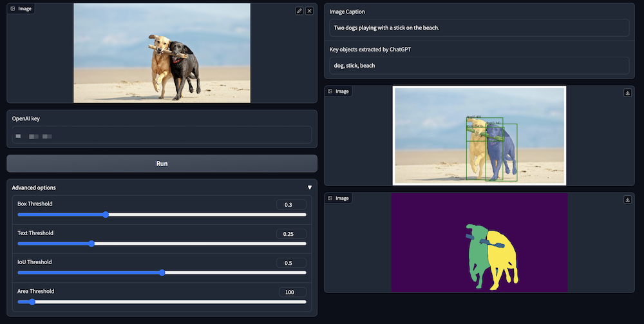Click the key objects 'dog, stick, beach' box
Viewport: 644px width, 324px height.
pos(479,65)
